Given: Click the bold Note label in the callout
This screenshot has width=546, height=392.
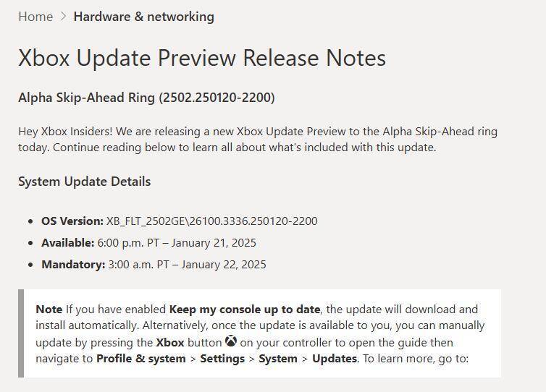Looking at the screenshot, I should click(49, 310).
